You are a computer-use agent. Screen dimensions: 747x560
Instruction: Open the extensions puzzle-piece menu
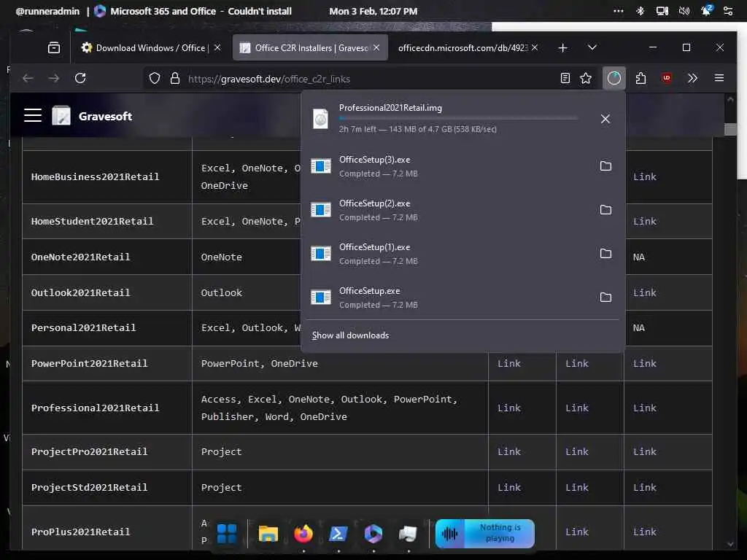(640, 78)
